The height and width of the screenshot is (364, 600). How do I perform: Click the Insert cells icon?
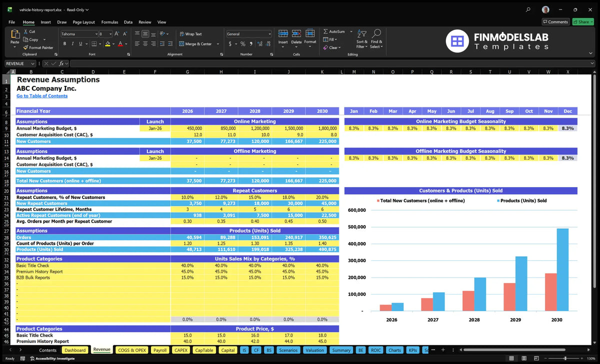(283, 33)
